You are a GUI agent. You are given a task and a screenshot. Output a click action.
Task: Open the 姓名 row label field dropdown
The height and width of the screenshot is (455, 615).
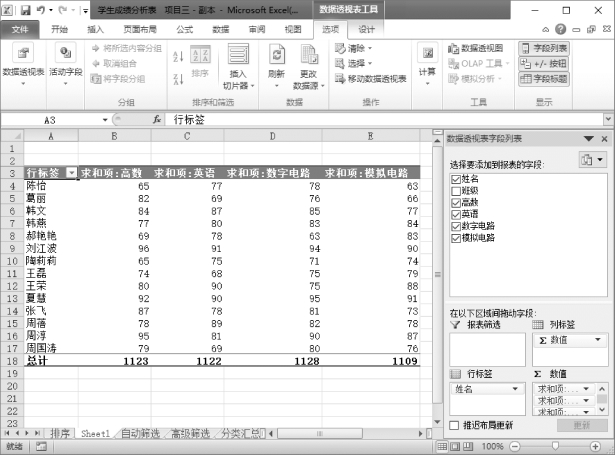coord(515,389)
